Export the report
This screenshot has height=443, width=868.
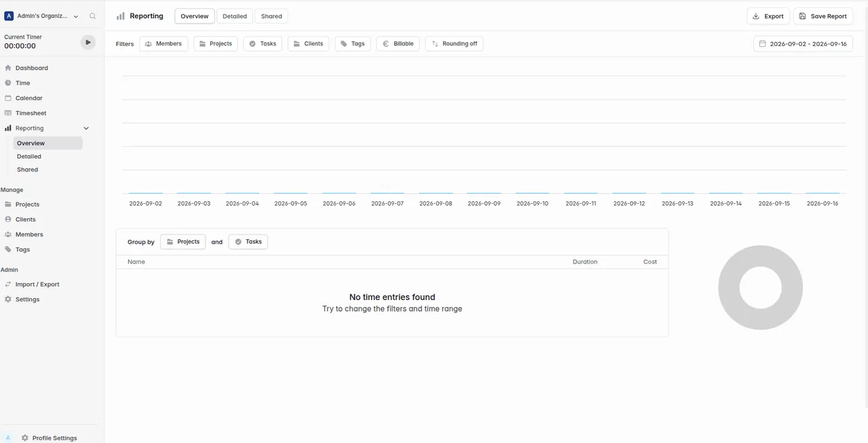click(x=768, y=16)
